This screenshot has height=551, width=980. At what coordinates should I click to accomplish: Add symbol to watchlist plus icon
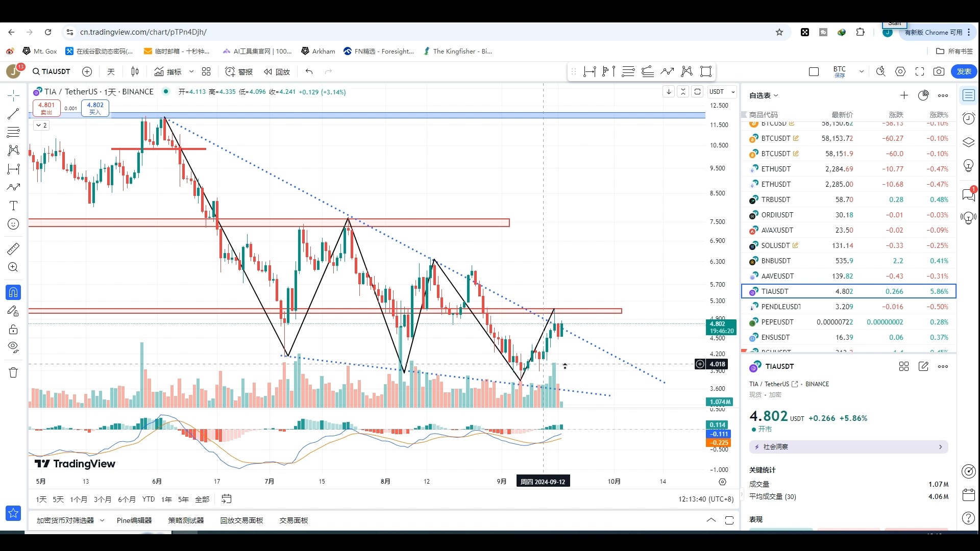tap(904, 95)
